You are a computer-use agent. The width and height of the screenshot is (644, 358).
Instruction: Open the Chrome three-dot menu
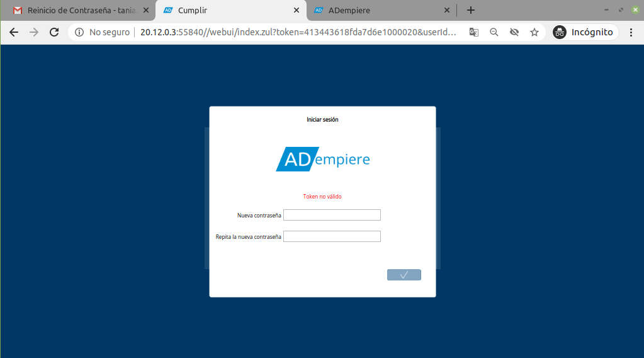tap(631, 32)
